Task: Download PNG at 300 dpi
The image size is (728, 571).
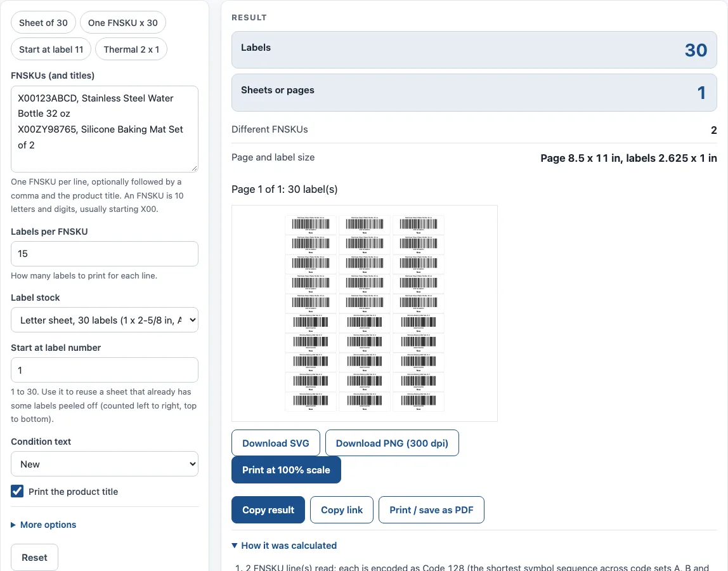Action: [x=392, y=443]
